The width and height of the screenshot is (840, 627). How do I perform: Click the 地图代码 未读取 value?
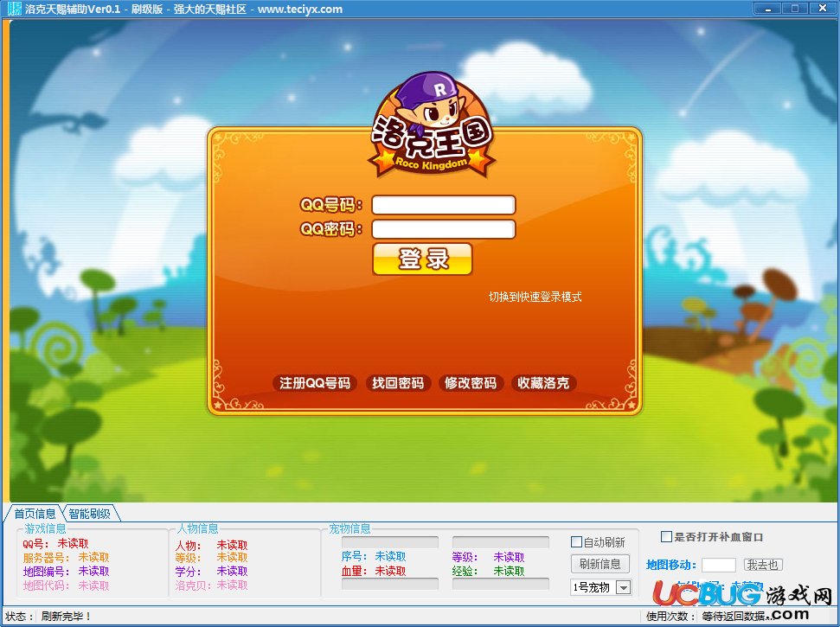pos(93,585)
